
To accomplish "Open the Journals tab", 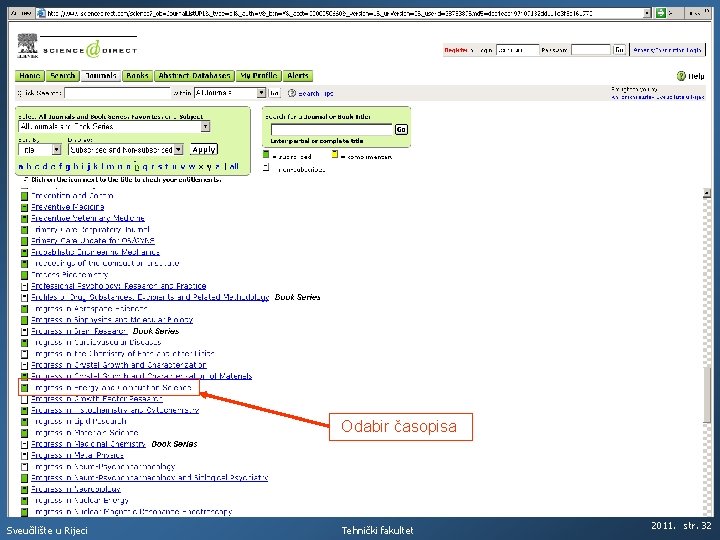I will click(101, 76).
